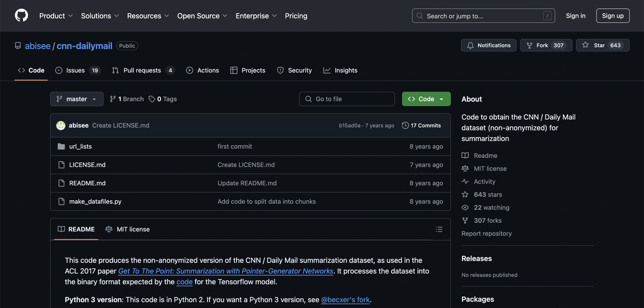This screenshot has height=308, width=644.
Task: Click Report repository link
Action: pyautogui.click(x=487, y=233)
